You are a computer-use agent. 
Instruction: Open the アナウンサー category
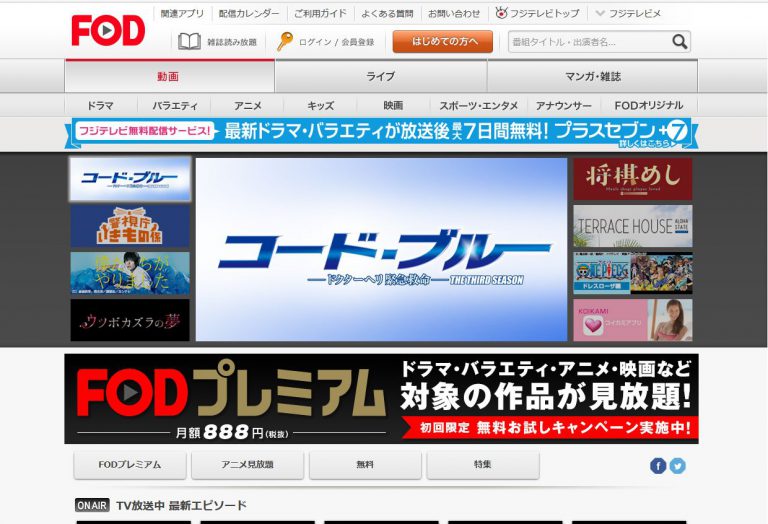tap(563, 105)
